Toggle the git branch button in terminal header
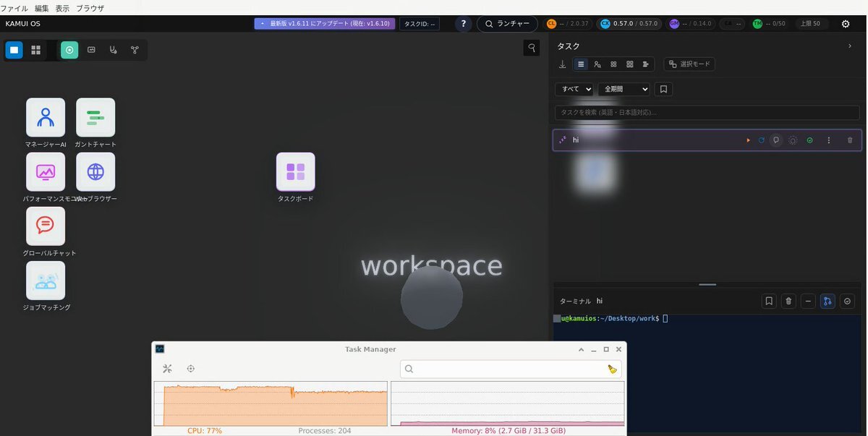 coord(827,301)
